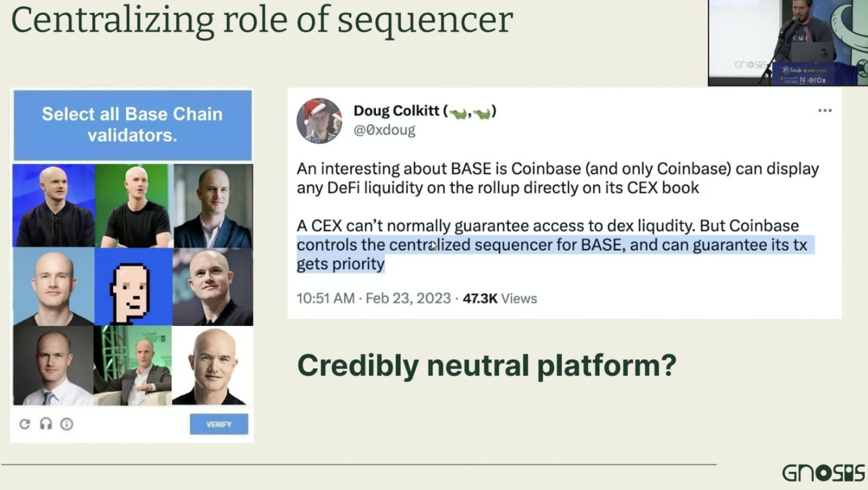Screen dimensions: 868x490
Task: Click the captcha reload icon
Action: click(x=25, y=424)
